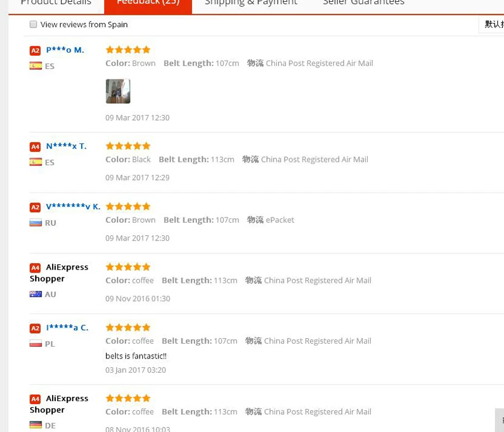Open reviewer I*****a C. profile link
Screen dimensions: 504x432
tap(67, 328)
